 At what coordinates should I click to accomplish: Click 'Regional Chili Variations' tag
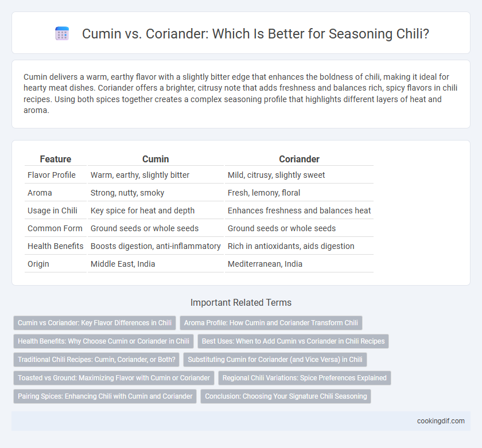tap(305, 378)
